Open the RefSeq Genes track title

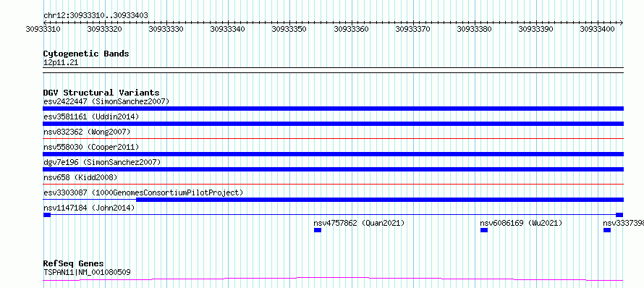74,263
